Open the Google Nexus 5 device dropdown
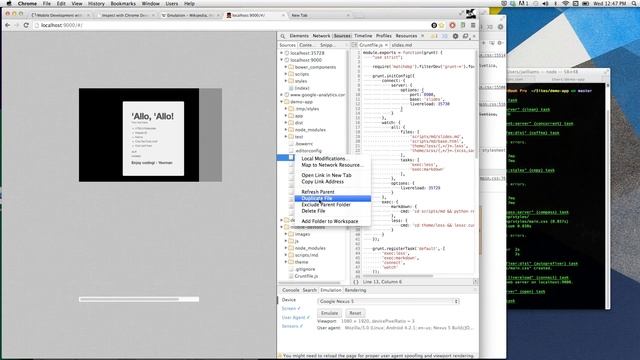The image size is (640, 360). 388,301
